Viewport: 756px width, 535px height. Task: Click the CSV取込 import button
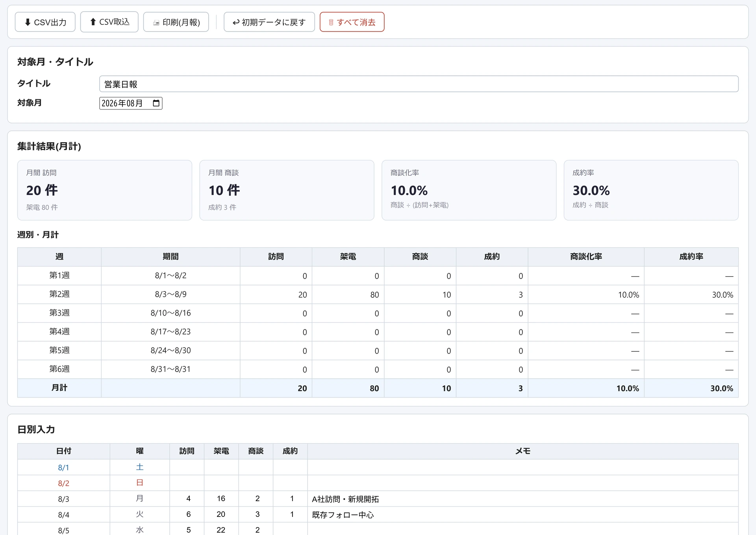tap(109, 22)
